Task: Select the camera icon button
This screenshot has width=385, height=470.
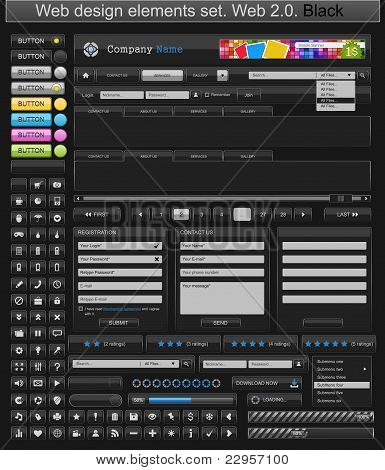Action: (x=57, y=185)
